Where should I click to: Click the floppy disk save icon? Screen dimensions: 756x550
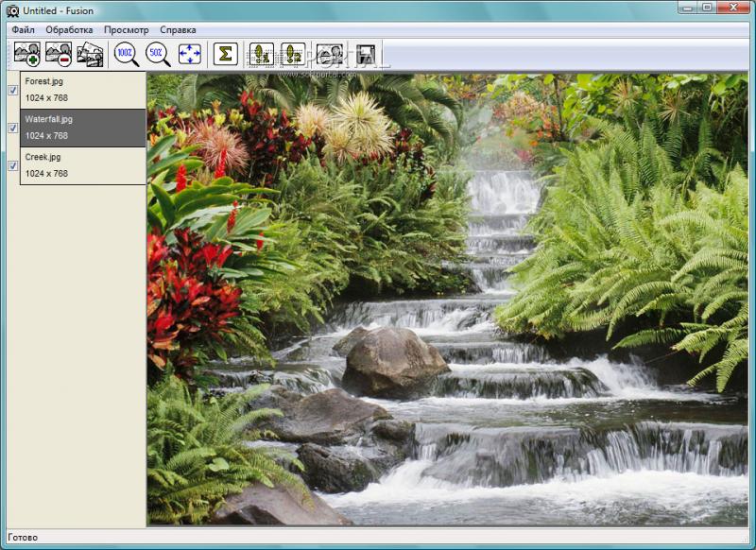(366, 54)
